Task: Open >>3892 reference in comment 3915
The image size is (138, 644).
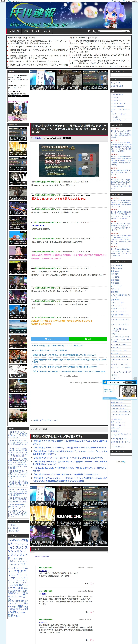Action: [x=43, y=594]
